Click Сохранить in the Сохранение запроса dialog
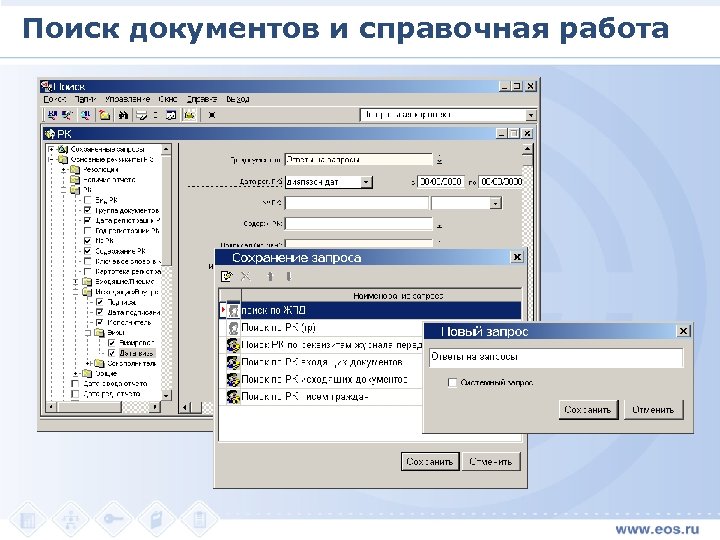 click(x=430, y=462)
